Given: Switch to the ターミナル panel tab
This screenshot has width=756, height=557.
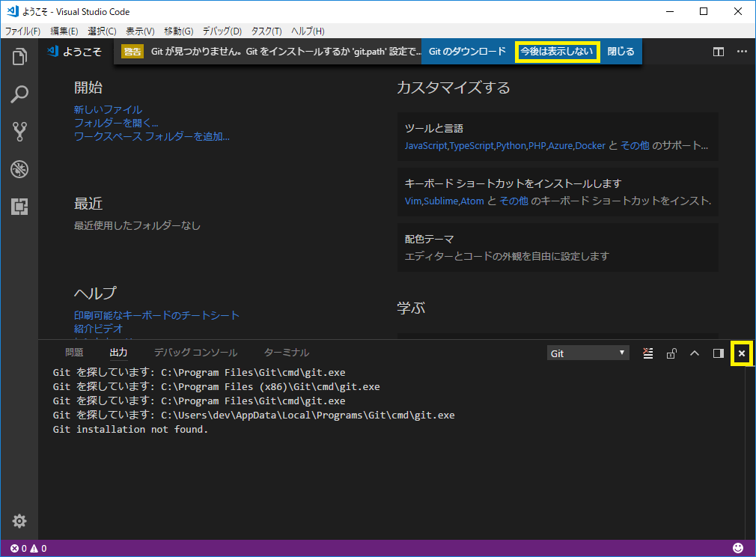Looking at the screenshot, I should tap(287, 353).
